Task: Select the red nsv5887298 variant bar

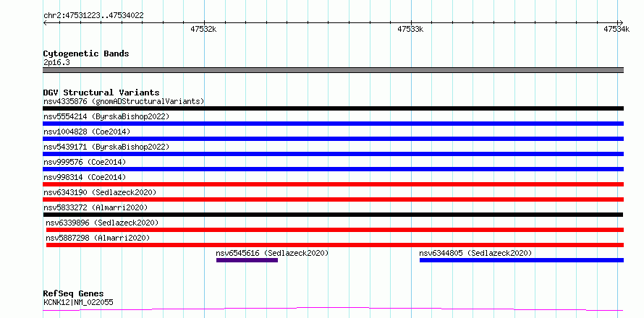Action: (335, 245)
